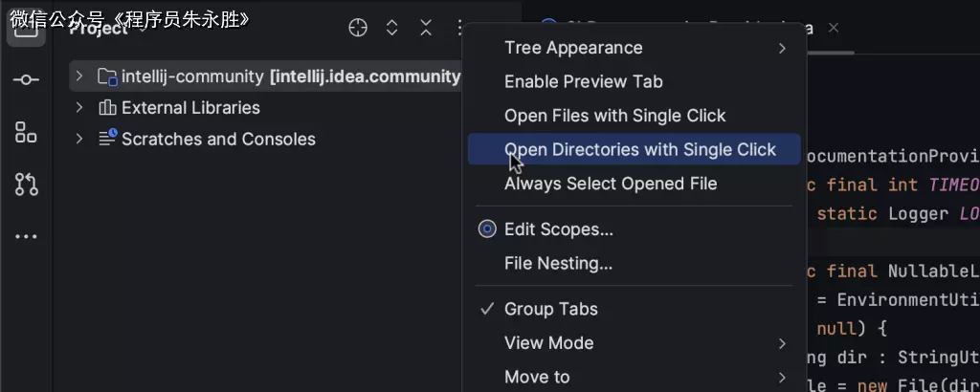The height and width of the screenshot is (392, 980).
Task: Click the Select Opened File crosshair icon
Action: click(358, 28)
